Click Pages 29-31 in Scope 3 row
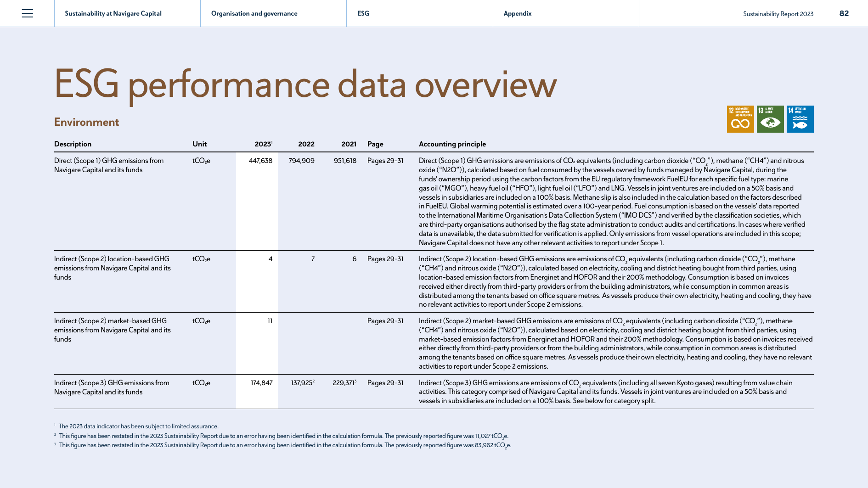The width and height of the screenshot is (868, 488). [x=385, y=383]
